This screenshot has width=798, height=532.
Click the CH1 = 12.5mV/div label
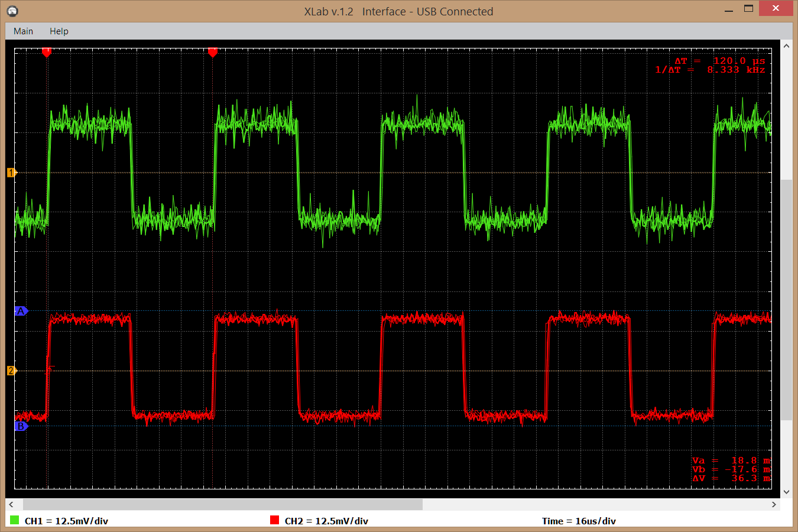click(66, 521)
